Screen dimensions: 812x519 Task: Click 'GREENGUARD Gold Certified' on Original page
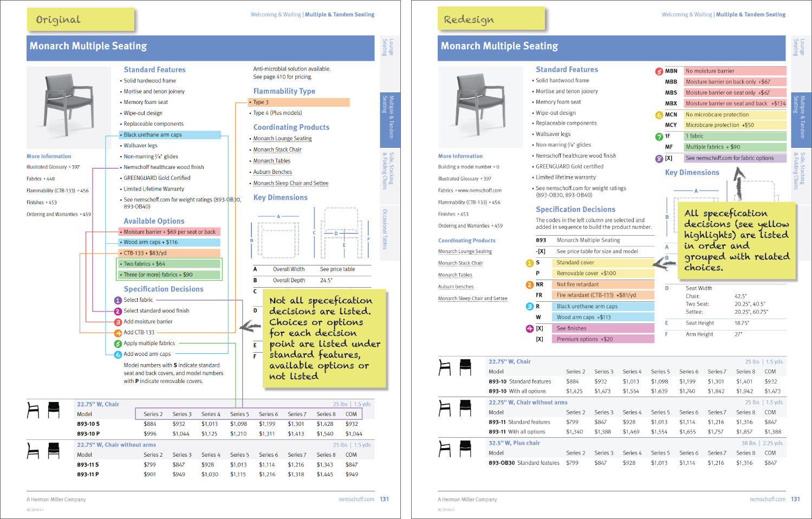pyautogui.click(x=157, y=178)
